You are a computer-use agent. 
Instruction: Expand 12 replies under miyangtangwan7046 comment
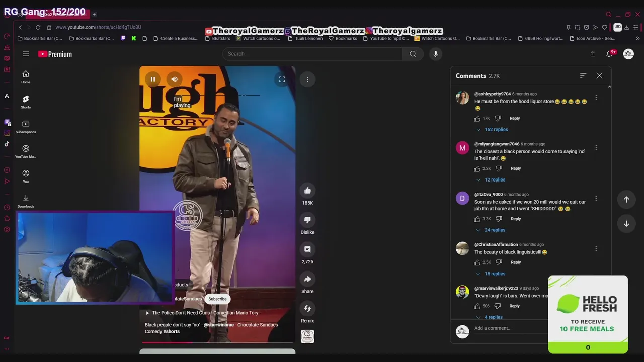point(491,179)
